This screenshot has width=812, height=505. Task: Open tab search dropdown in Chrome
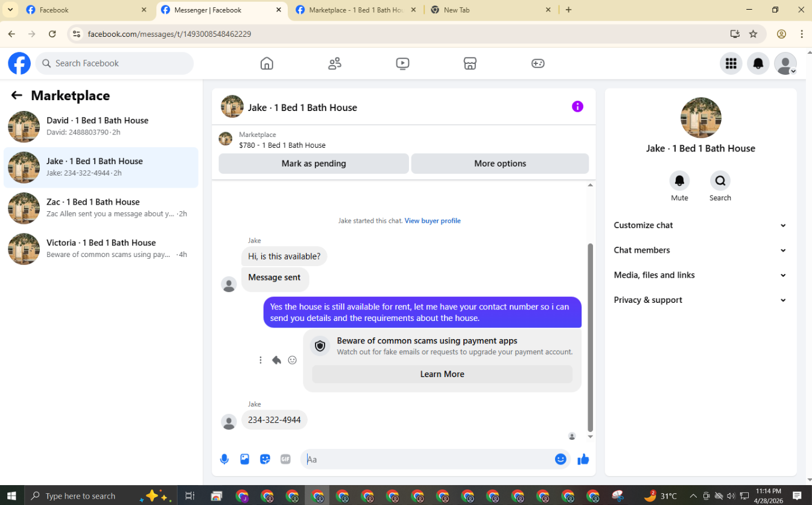(10, 10)
